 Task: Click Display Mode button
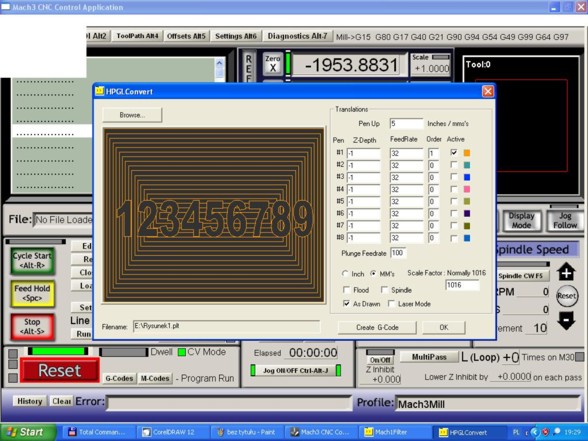point(521,220)
